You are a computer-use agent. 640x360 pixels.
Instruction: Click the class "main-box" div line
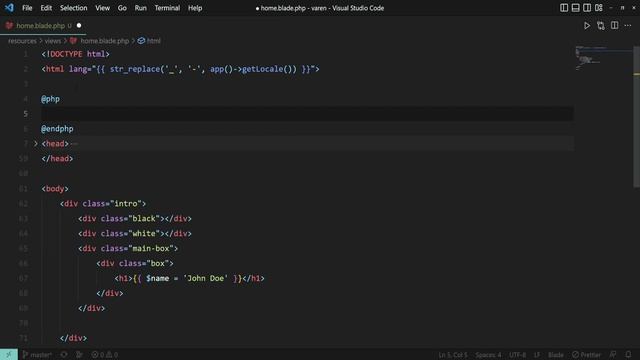(128, 248)
